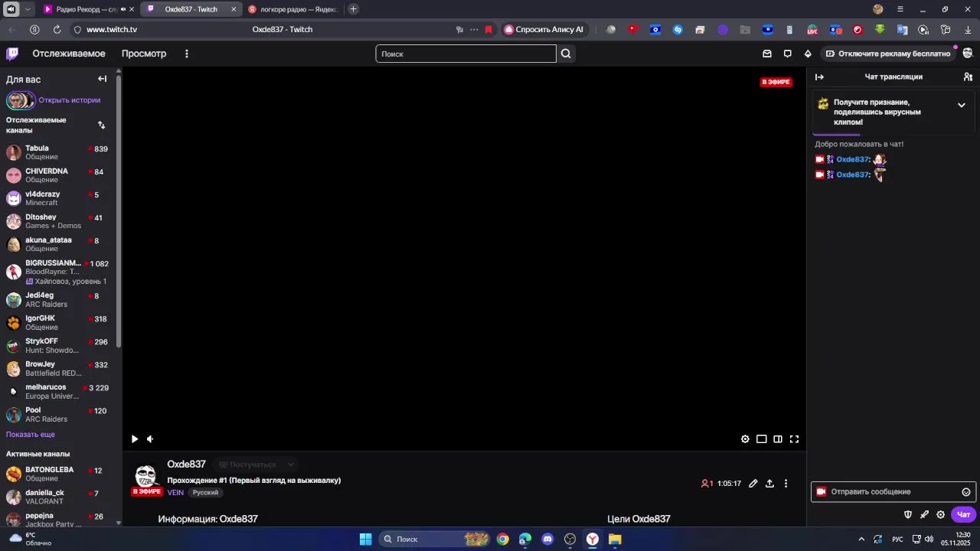Toggle the side-by-side player layout icon
The height and width of the screenshot is (551, 980).
click(778, 439)
